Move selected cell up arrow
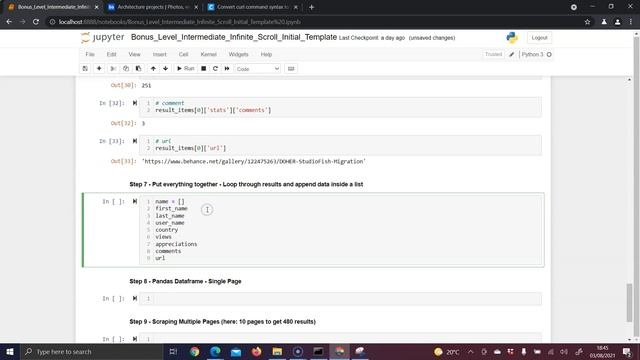Viewport: 640px width, 360px height. (x=153, y=69)
